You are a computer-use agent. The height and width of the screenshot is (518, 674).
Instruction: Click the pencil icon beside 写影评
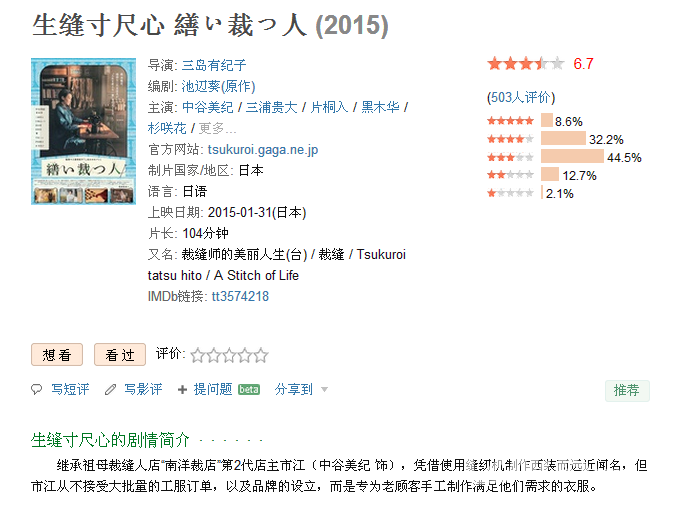coord(110,389)
